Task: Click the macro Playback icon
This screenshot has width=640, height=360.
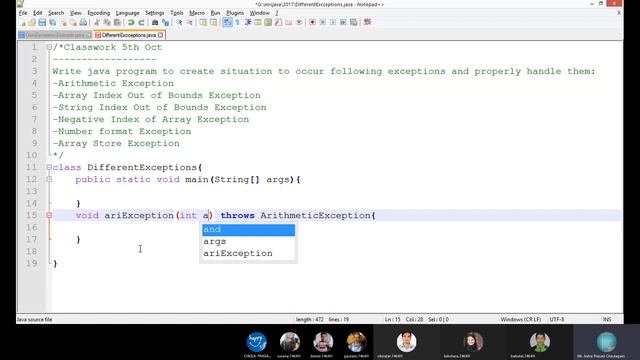Action: point(333,22)
